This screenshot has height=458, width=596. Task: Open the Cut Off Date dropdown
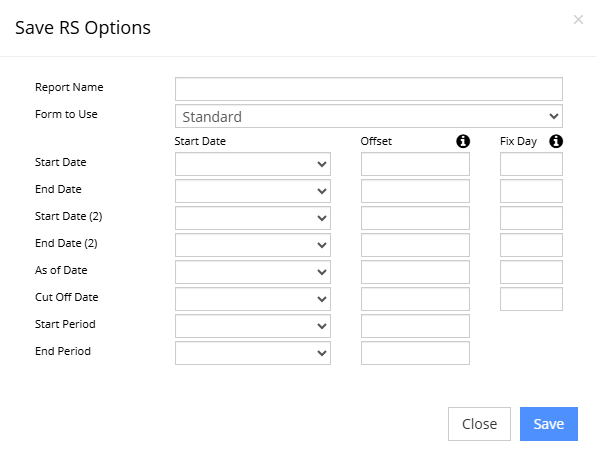[x=253, y=299]
